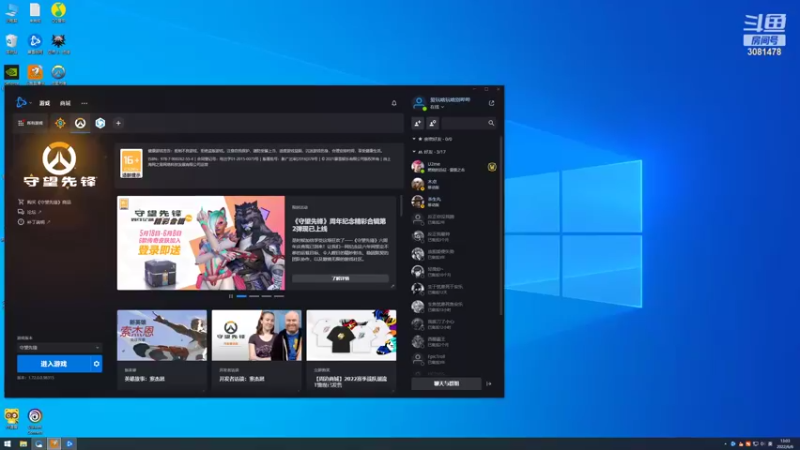Open the game version dropdown 守望先锋
The height and width of the screenshot is (450, 800).
(59, 347)
